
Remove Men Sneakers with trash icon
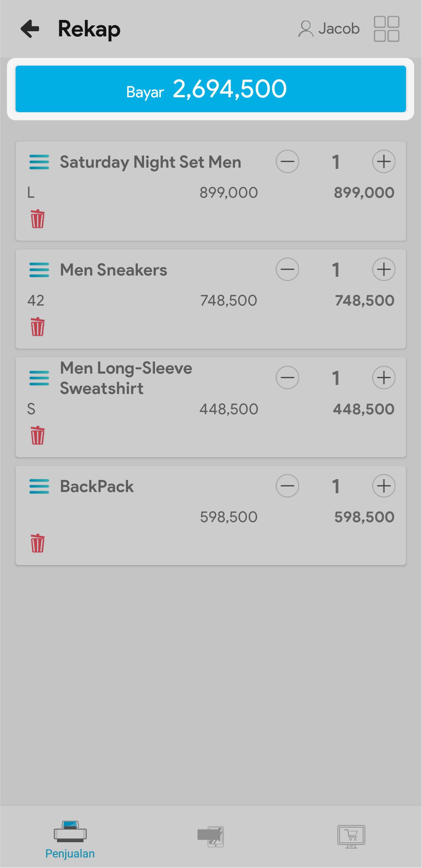point(37,327)
